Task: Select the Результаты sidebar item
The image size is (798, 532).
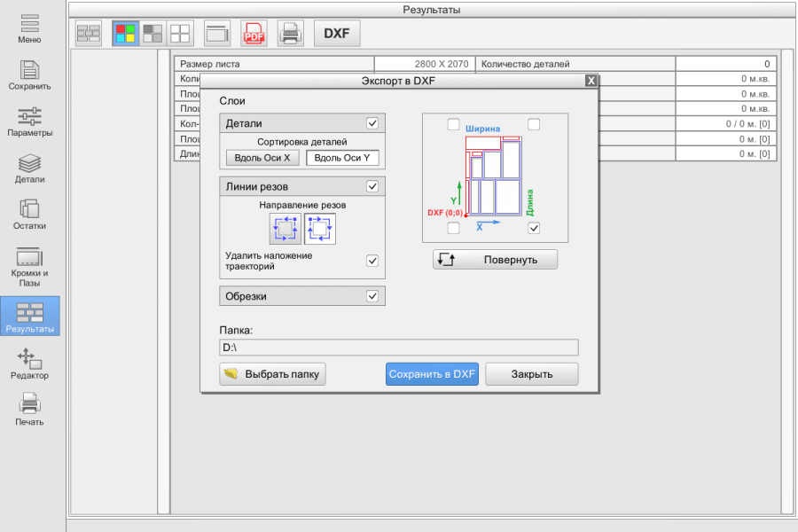Action: 30,317
